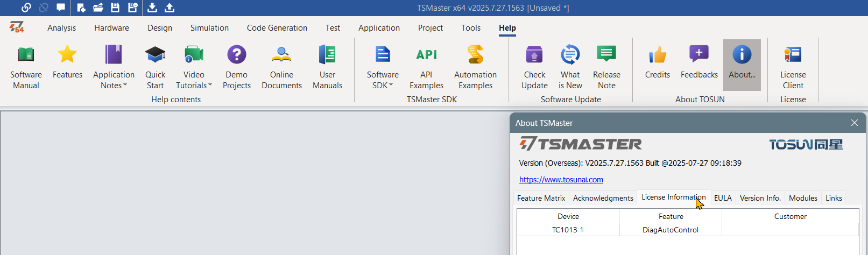Open the Code Generation ribbon tab

(x=277, y=28)
